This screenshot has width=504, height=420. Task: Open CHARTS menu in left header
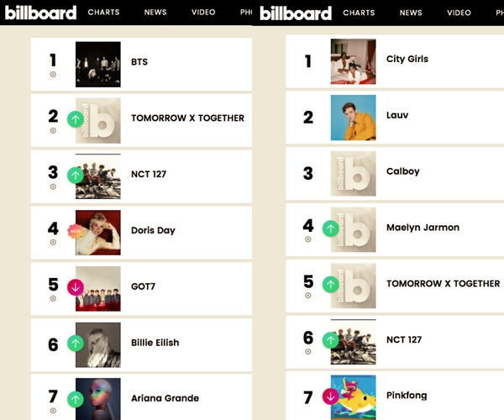(x=102, y=13)
